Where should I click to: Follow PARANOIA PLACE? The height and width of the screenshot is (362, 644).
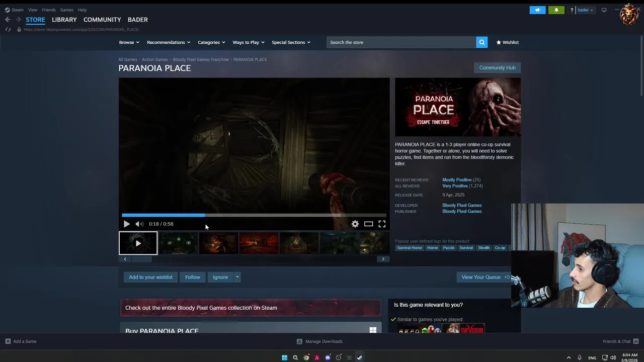(192, 277)
